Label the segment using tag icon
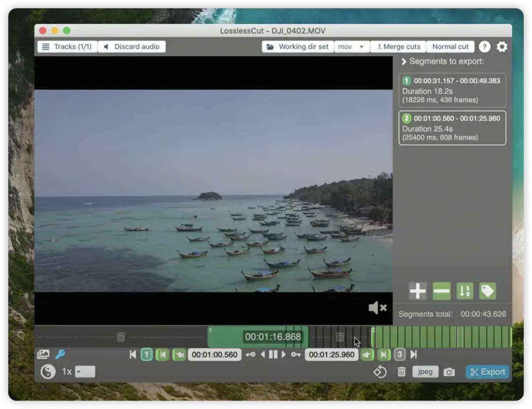 tap(488, 291)
